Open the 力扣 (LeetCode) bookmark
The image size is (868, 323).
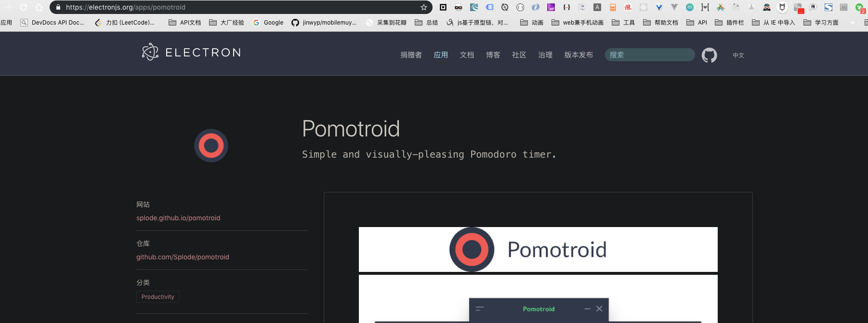coord(124,23)
